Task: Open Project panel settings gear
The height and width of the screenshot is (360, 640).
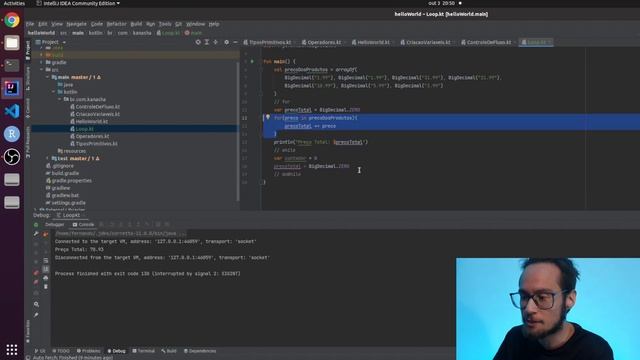Action: 227,42
